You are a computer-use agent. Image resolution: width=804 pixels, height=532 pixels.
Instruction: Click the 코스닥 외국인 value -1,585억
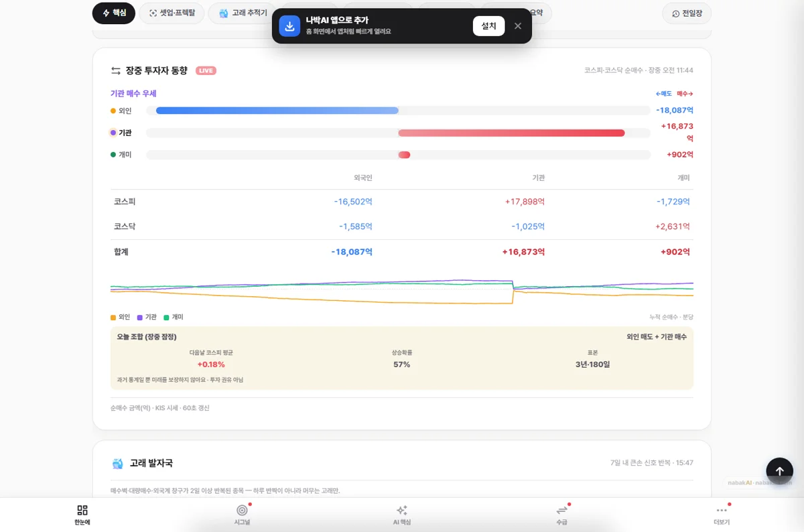(x=355, y=226)
